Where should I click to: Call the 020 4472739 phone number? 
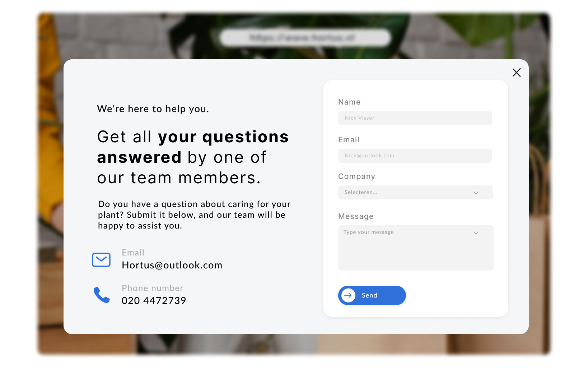pos(154,300)
